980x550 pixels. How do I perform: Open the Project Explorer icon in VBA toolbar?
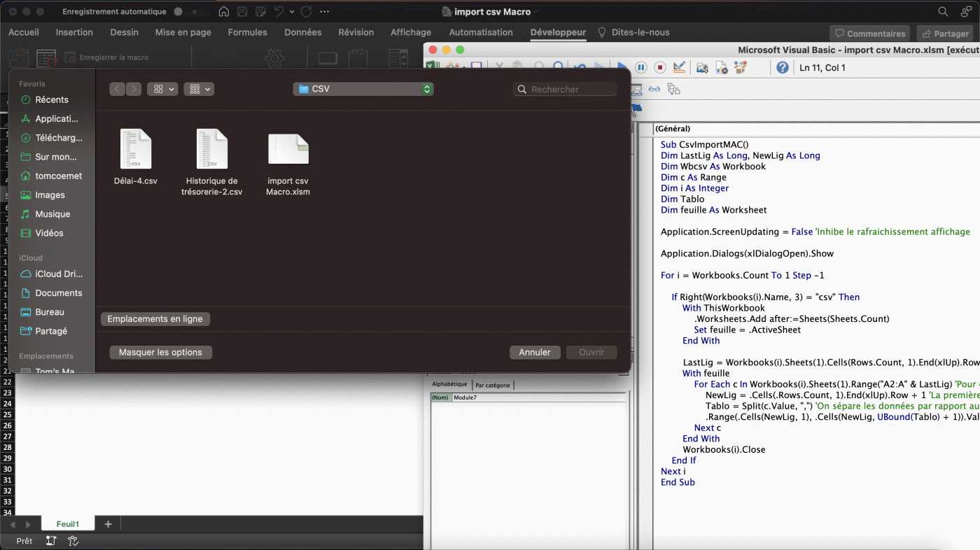click(x=702, y=67)
